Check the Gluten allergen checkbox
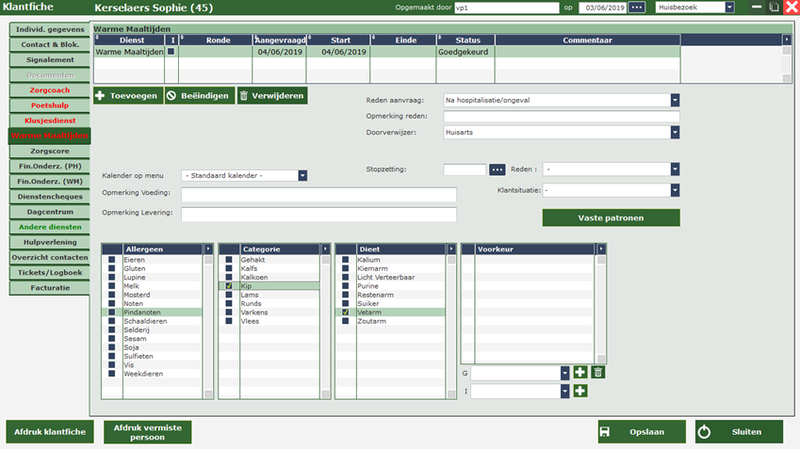The width and height of the screenshot is (800, 449). click(x=112, y=269)
